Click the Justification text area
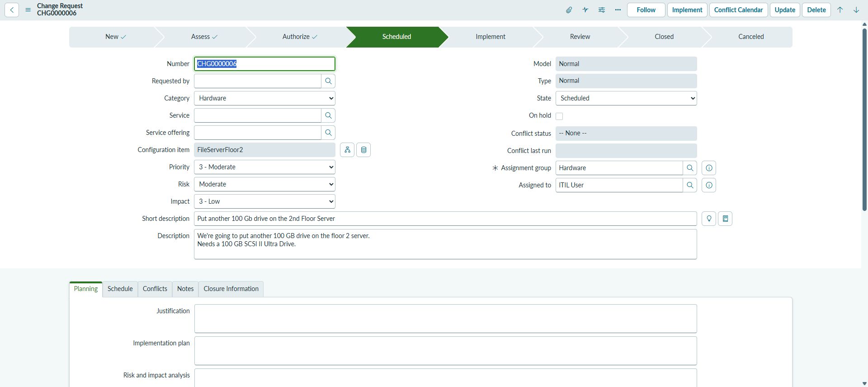Screen dimensions: 868x387 pos(445,319)
